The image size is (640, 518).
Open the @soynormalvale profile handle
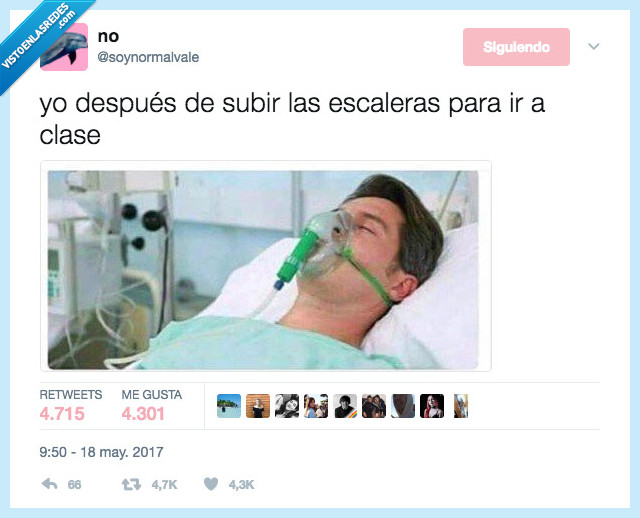point(148,57)
